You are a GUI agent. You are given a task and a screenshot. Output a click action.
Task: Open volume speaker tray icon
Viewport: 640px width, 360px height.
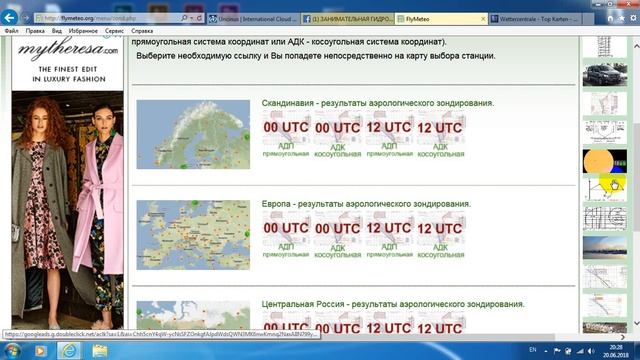coord(591,351)
